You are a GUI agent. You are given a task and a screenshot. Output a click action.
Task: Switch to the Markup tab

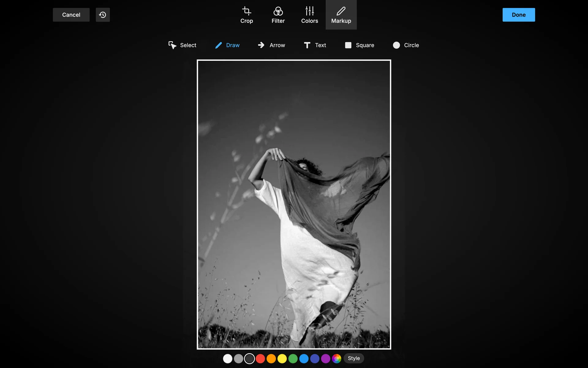click(341, 15)
